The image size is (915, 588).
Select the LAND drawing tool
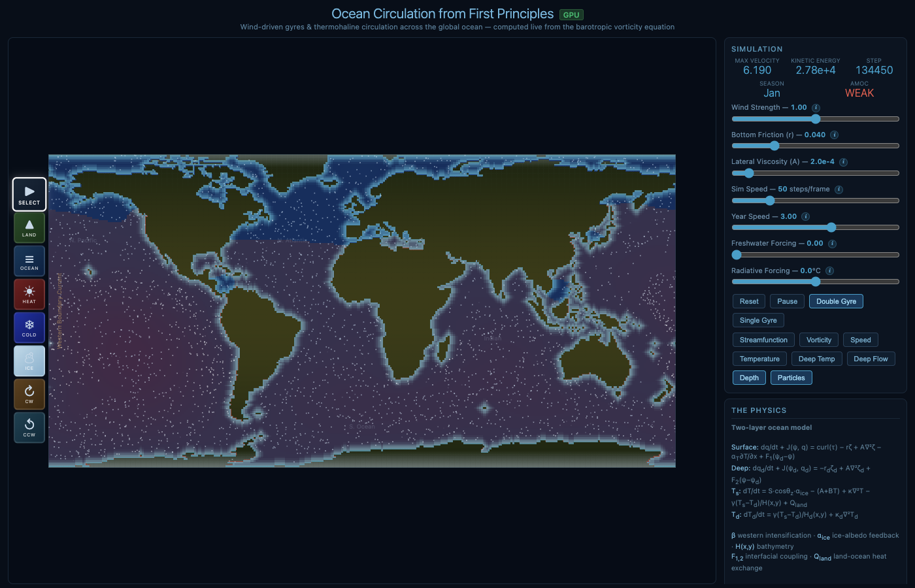tap(29, 227)
